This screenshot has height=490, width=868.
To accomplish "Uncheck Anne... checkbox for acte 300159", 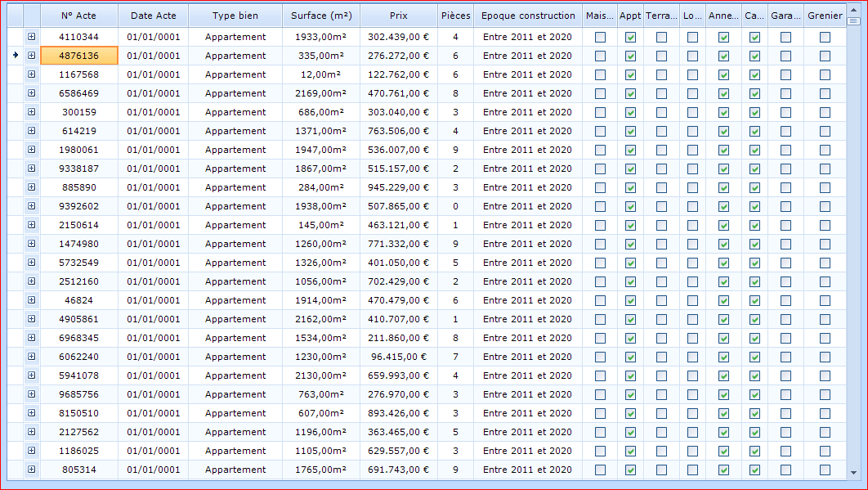I will pyautogui.click(x=723, y=113).
